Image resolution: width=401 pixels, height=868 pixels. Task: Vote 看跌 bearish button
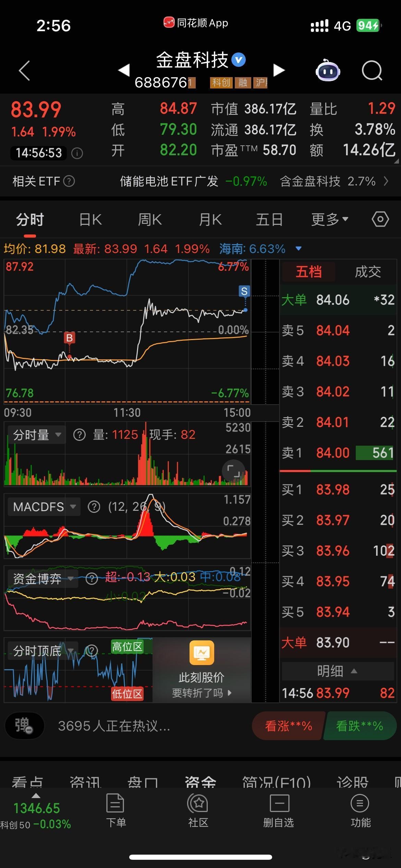pos(359,726)
